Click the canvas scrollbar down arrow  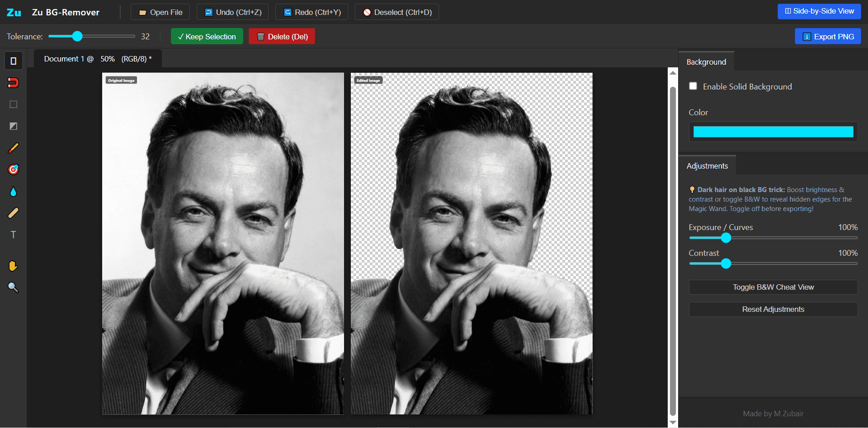click(x=673, y=423)
